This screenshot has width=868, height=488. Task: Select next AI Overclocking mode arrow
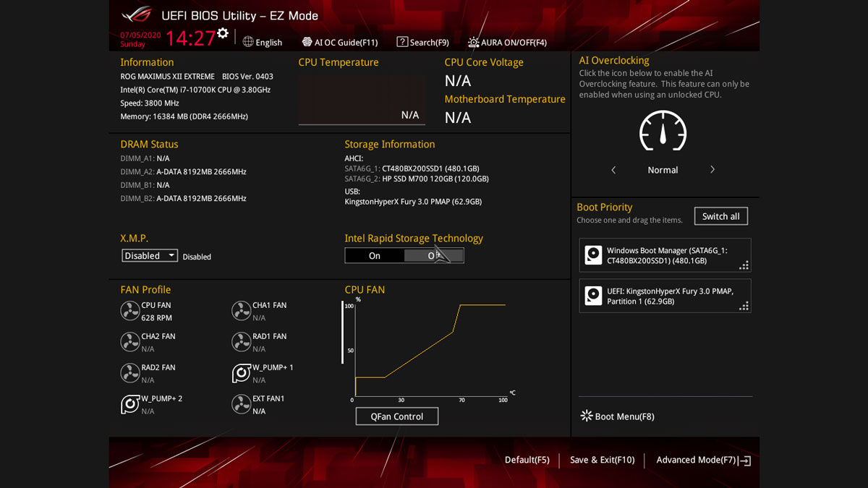712,170
